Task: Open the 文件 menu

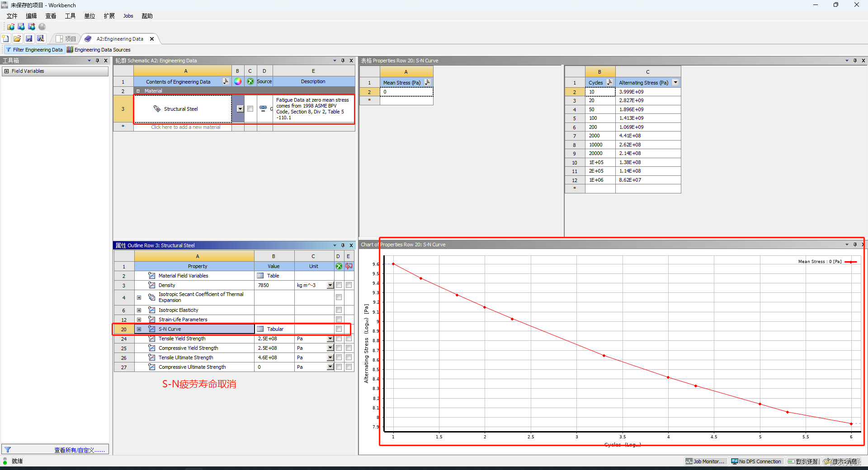Action: pos(12,16)
